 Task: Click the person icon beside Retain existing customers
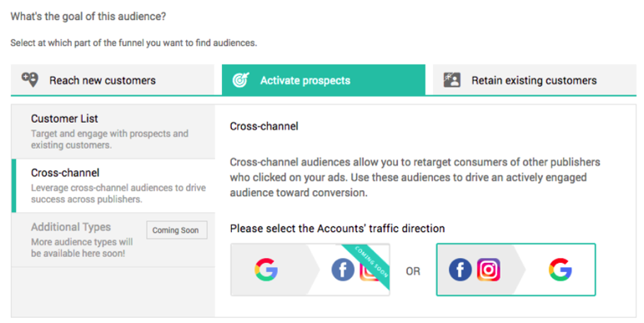452,80
